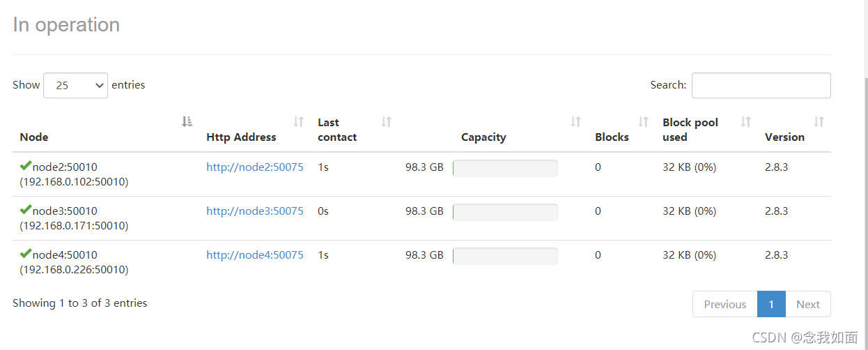868x350 pixels.
Task: Click node3 green checkmark status icon
Action: click(26, 210)
